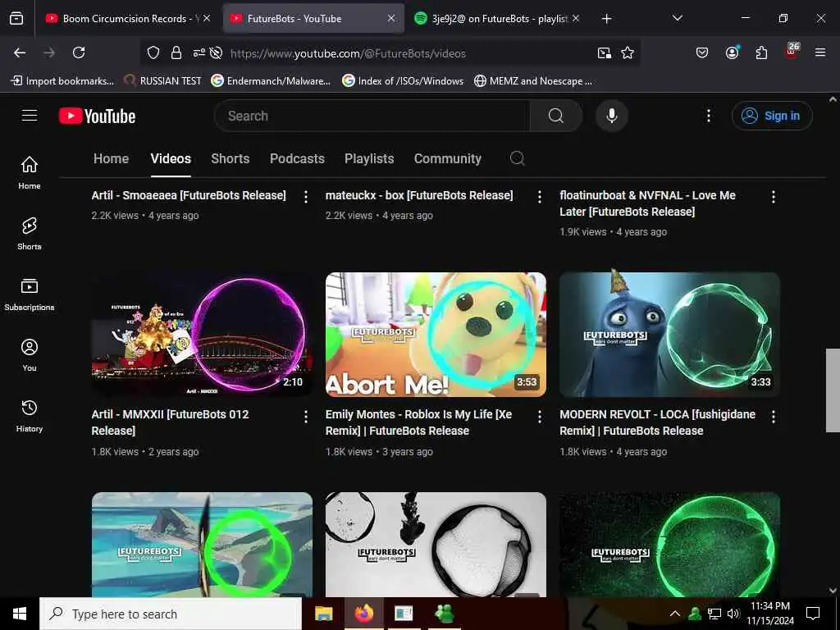Open the Abort Me! video thumbnail

pos(436,335)
